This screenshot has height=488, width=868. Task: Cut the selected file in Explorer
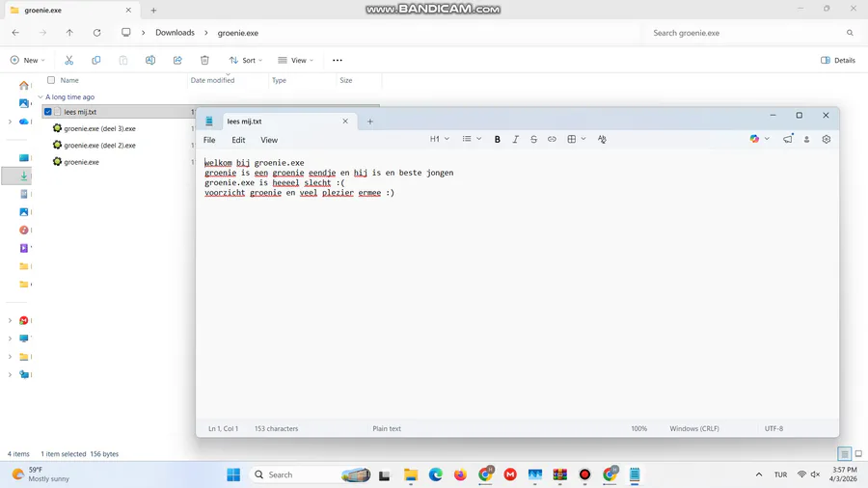pyautogui.click(x=68, y=61)
